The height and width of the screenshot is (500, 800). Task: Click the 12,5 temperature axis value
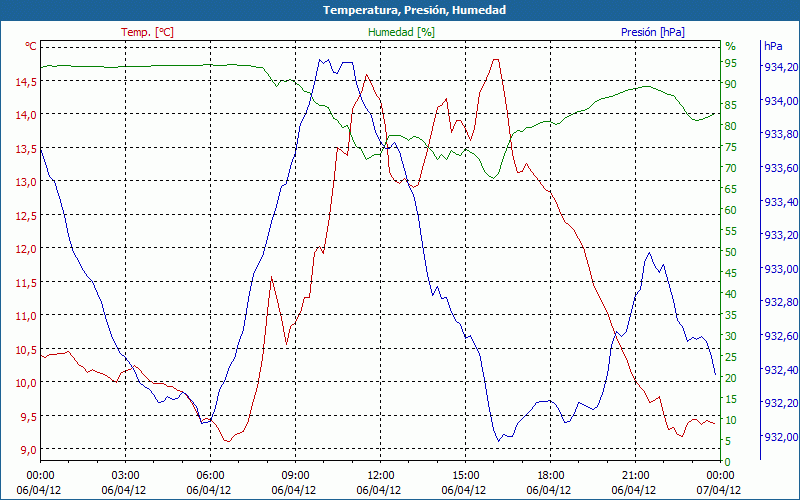pyautogui.click(x=26, y=215)
